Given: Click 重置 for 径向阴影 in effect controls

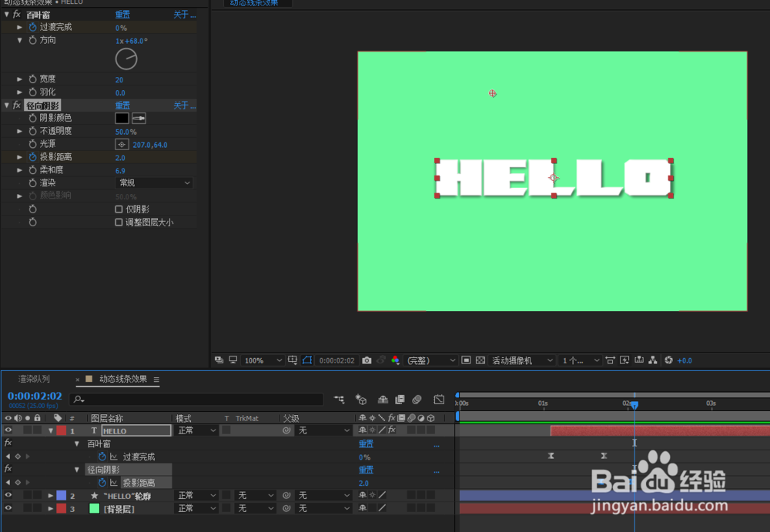Looking at the screenshot, I should [122, 105].
